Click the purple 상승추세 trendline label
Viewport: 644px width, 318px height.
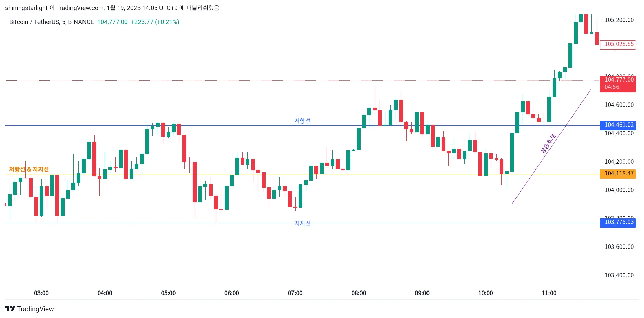547,143
